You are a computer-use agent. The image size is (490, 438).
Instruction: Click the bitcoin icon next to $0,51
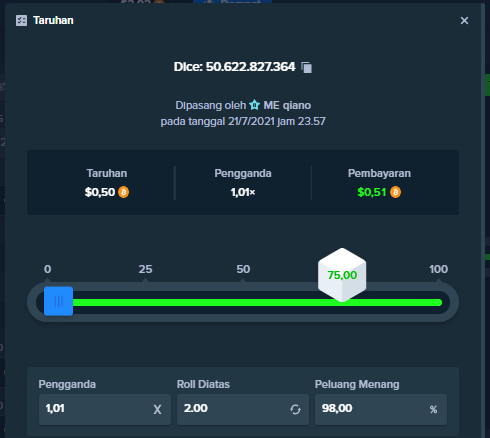click(395, 192)
